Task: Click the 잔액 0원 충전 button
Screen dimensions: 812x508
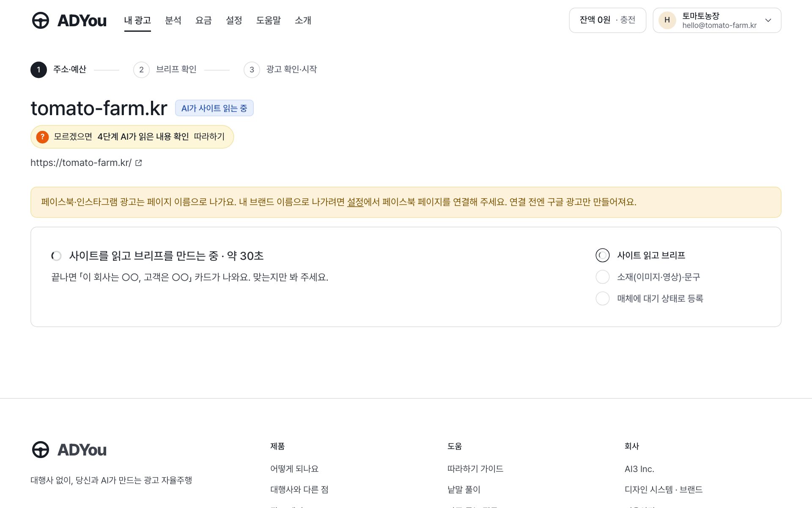Action: coord(607,20)
